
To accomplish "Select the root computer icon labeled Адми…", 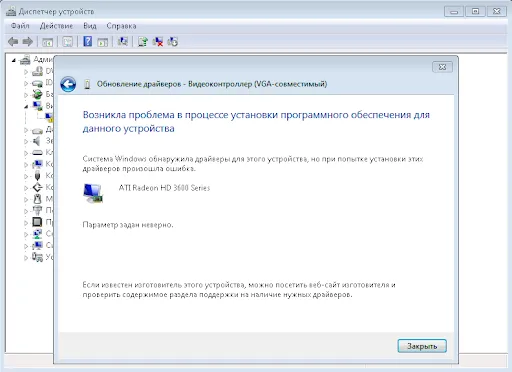I will click(x=25, y=60).
